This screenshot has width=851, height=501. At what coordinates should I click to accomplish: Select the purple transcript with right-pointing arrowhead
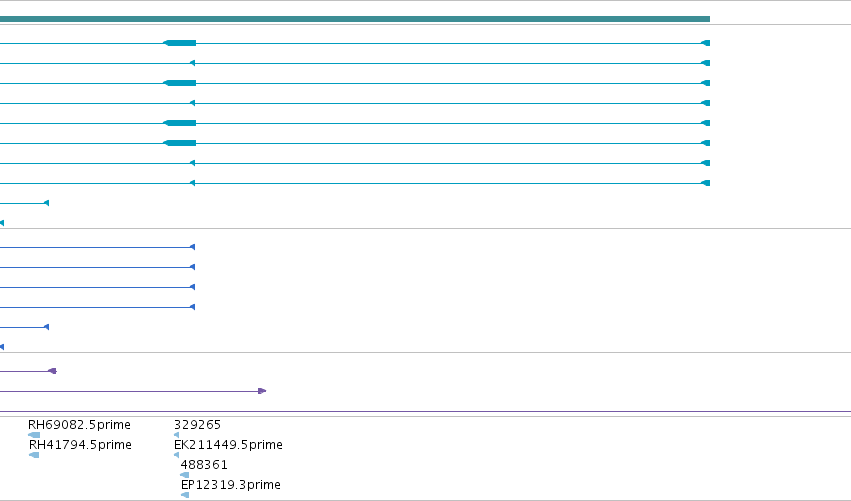click(x=133, y=391)
